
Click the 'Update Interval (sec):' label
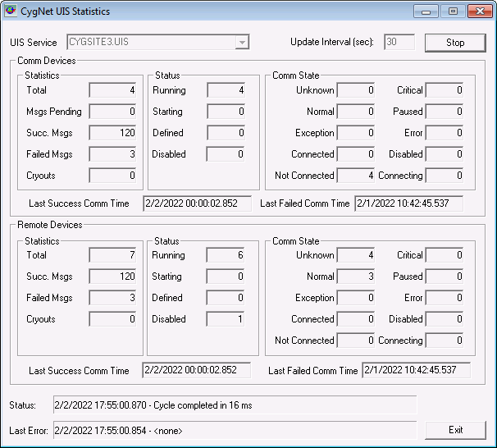[x=332, y=42]
